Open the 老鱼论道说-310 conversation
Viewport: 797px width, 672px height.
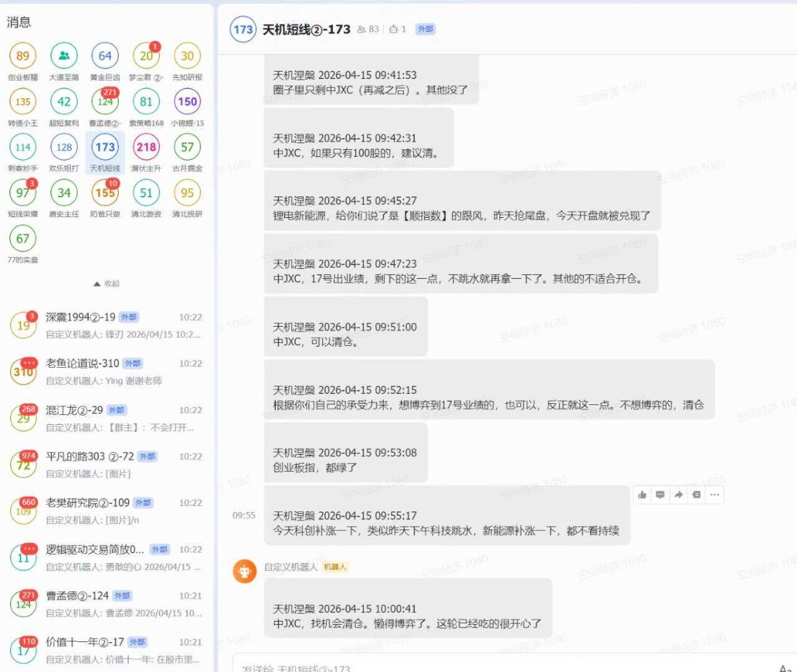(106, 372)
